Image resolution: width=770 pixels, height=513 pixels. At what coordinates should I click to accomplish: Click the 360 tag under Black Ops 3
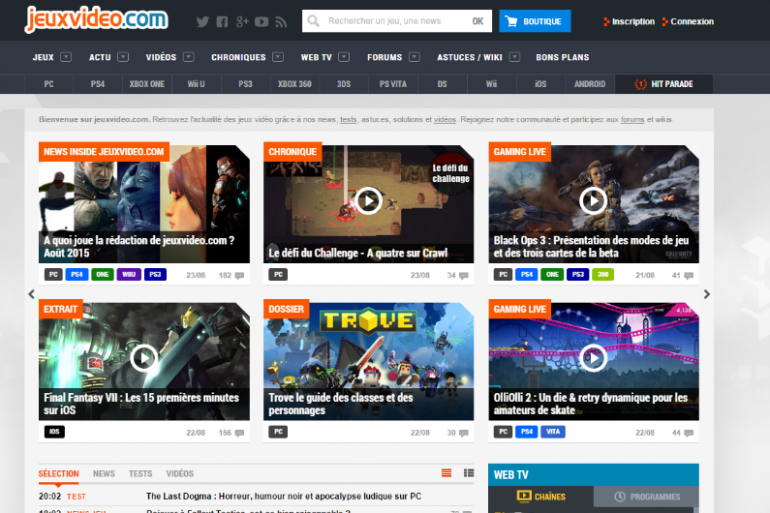[603, 274]
